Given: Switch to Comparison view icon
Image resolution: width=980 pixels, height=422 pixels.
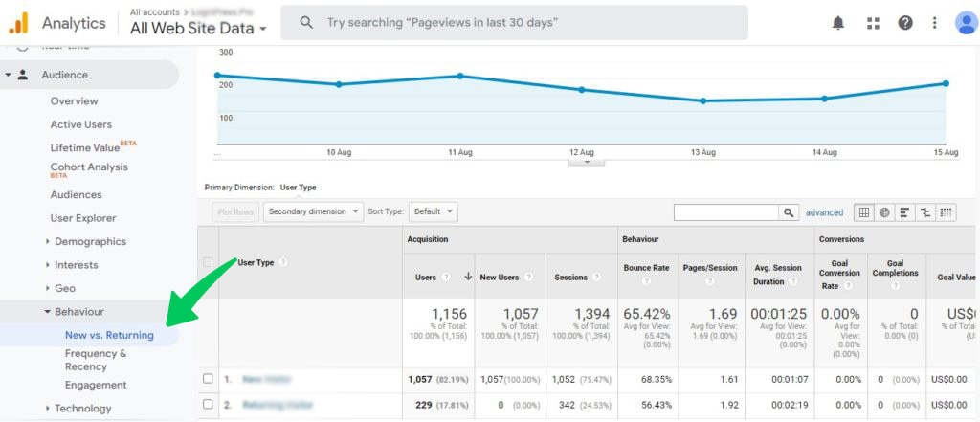Looking at the screenshot, I should point(925,212).
